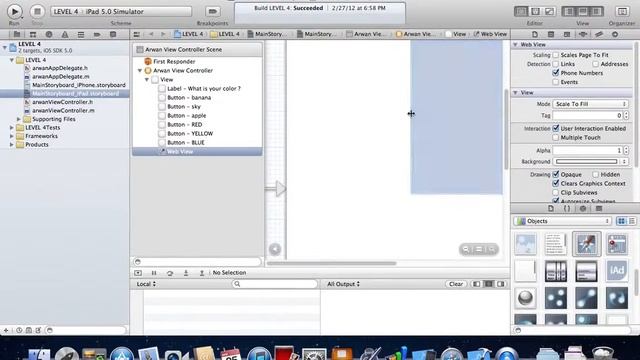
Task: Select the iAd banner view object
Action: click(x=617, y=271)
